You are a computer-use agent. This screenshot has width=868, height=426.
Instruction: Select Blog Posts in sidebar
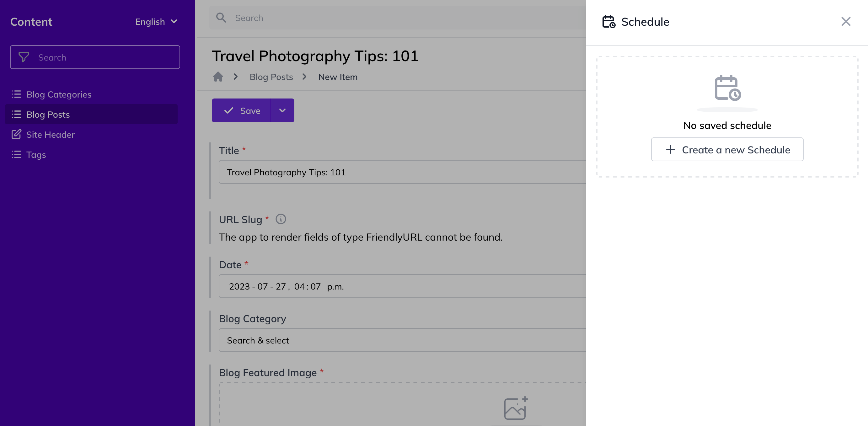(x=91, y=114)
